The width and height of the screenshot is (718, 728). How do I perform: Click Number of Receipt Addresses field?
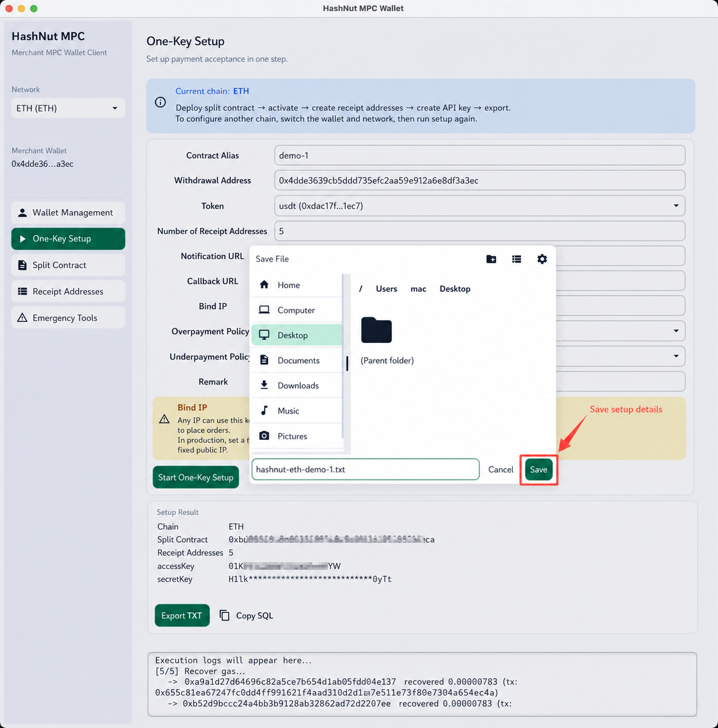pyautogui.click(x=479, y=231)
